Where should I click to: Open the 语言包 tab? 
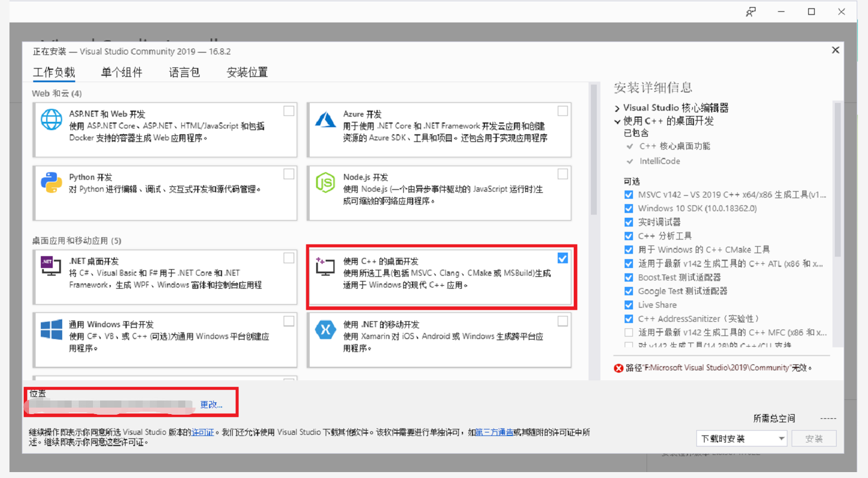click(184, 72)
